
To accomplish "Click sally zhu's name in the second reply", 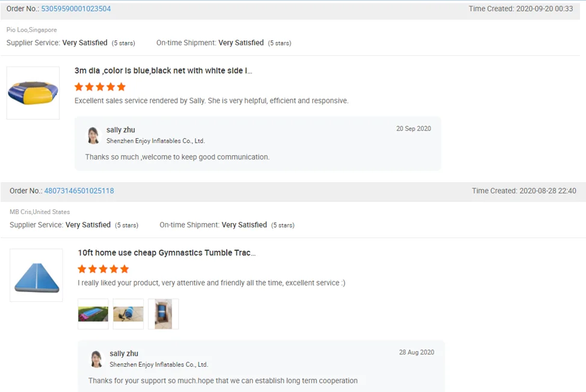I will 124,354.
